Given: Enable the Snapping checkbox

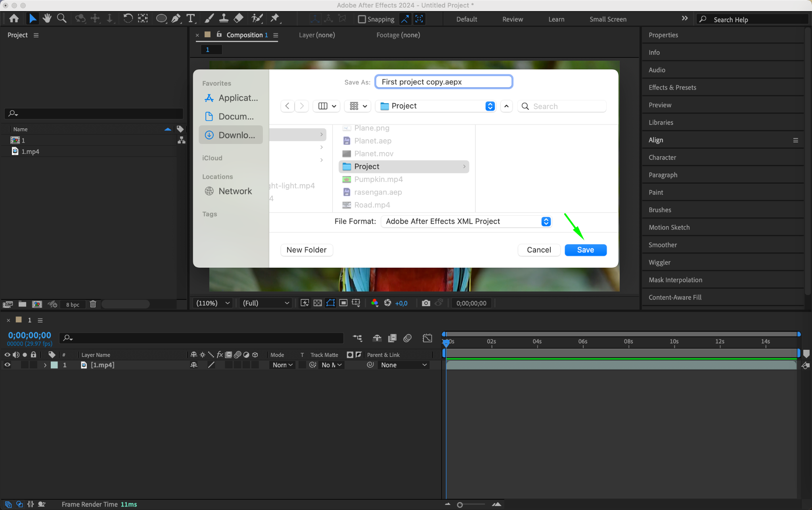Looking at the screenshot, I should tap(362, 19).
